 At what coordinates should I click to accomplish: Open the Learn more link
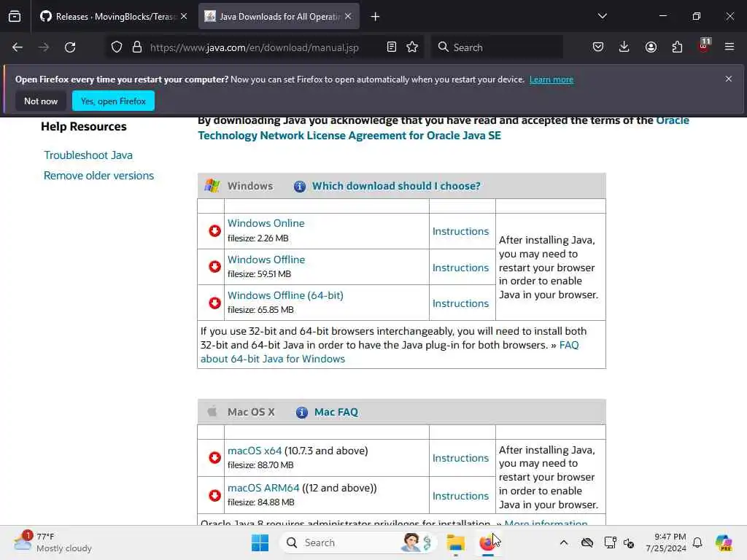pyautogui.click(x=551, y=79)
